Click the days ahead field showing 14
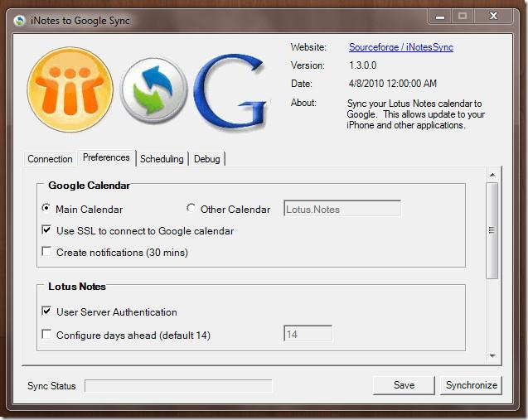Image resolution: width=528 pixels, height=420 pixels. (308, 335)
